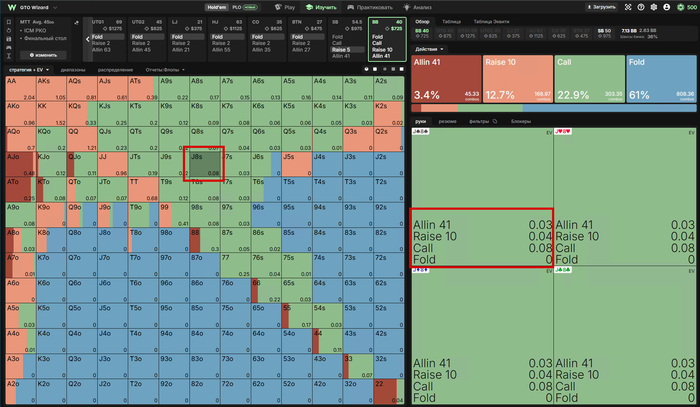Toggle the rightmost matrix view square
This screenshot has width=700, height=407.
[401, 69]
